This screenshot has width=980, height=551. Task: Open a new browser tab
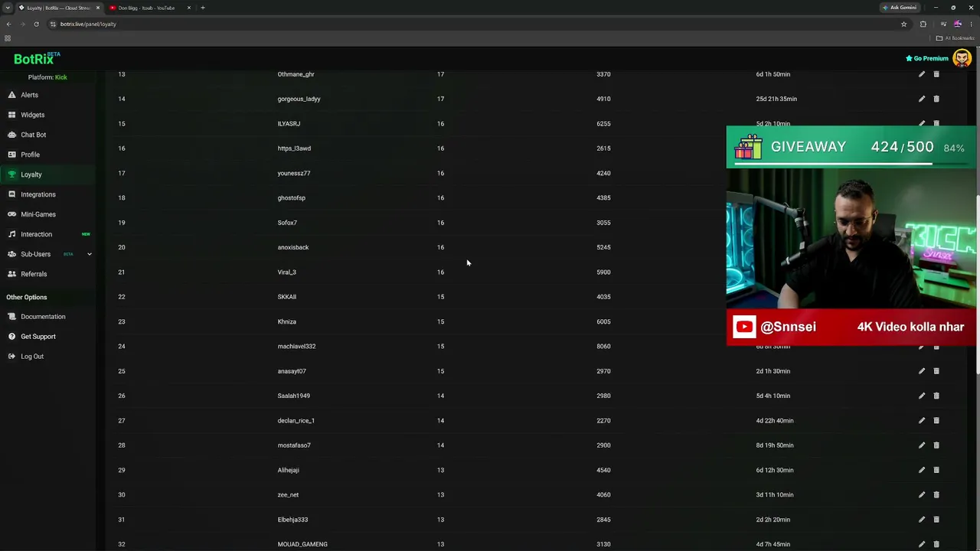[203, 8]
